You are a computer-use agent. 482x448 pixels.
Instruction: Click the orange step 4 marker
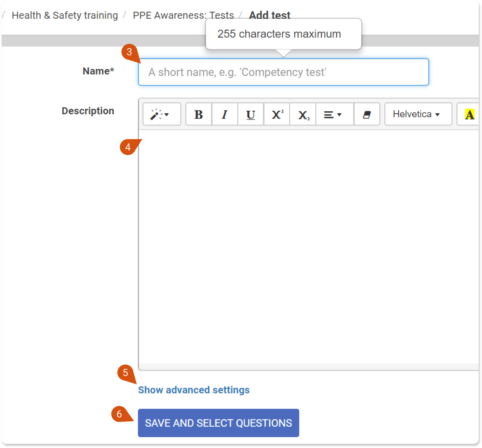click(x=128, y=147)
